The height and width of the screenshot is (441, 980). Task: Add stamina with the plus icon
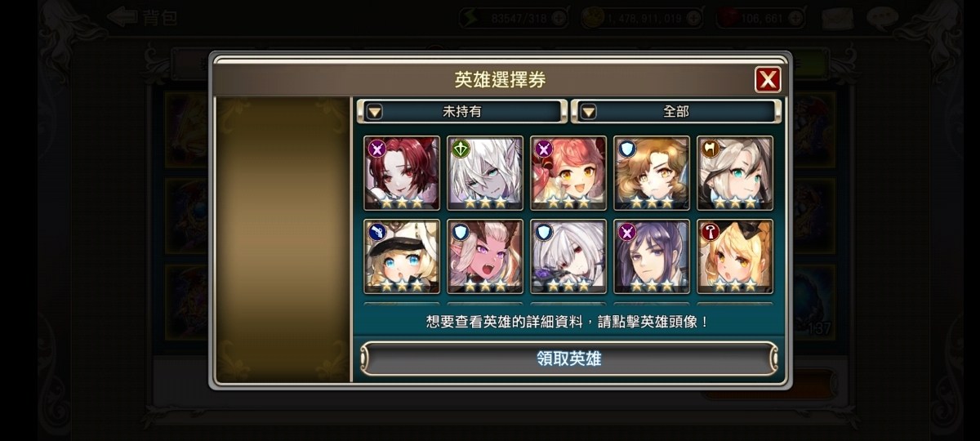click(x=558, y=16)
